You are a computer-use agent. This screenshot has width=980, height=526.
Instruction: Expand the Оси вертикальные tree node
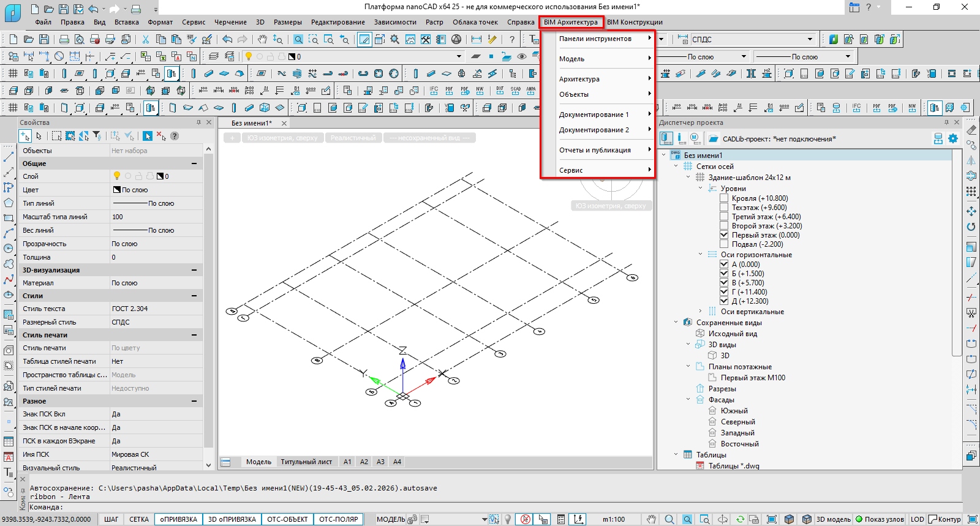pyautogui.click(x=701, y=312)
